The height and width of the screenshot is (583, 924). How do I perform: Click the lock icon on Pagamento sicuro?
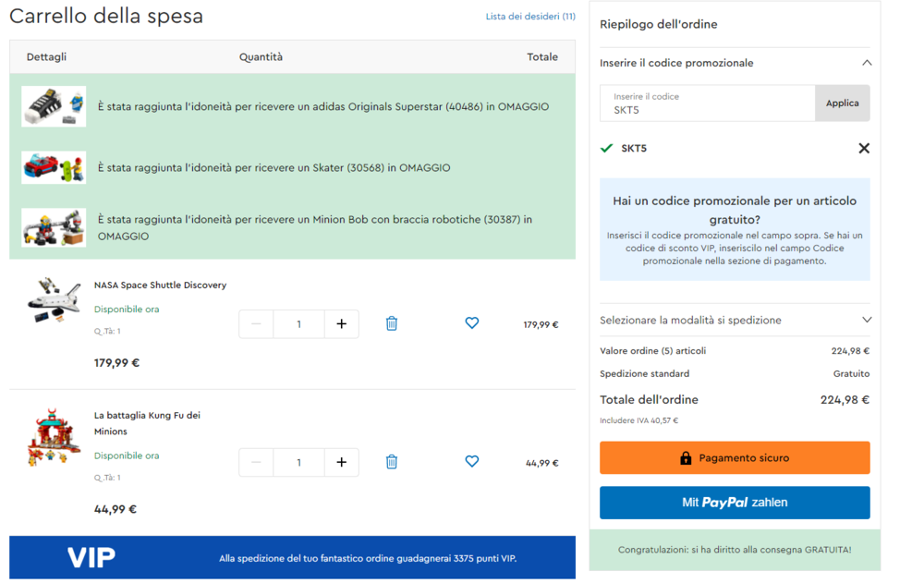tap(686, 458)
